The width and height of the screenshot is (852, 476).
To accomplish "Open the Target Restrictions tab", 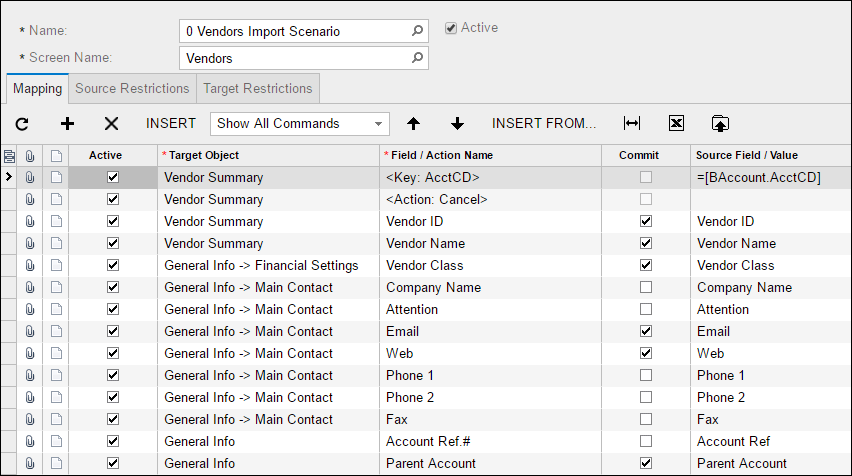I will click(258, 89).
